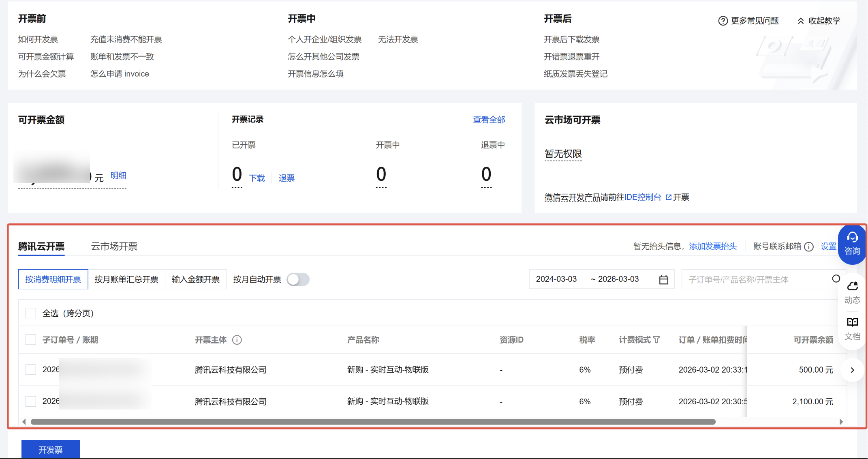The width and height of the screenshot is (868, 459).
Task: Switch to the 云市场开票 tab
Action: pos(114,247)
